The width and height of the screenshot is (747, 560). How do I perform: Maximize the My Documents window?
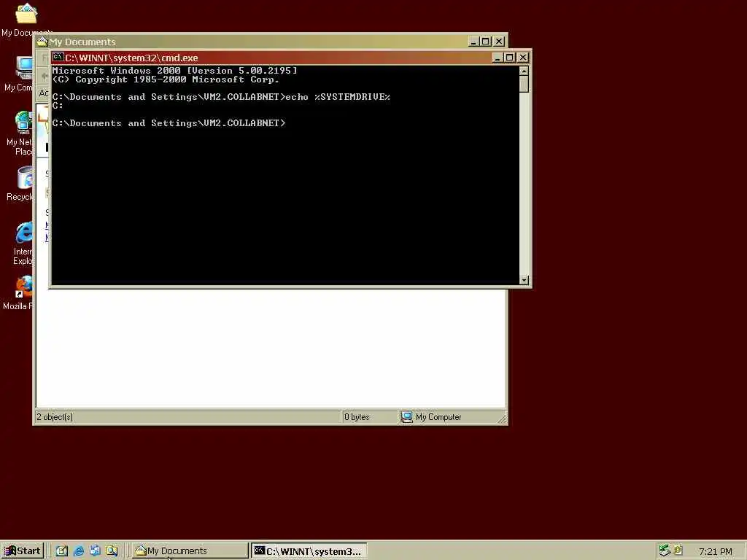pyautogui.click(x=485, y=42)
